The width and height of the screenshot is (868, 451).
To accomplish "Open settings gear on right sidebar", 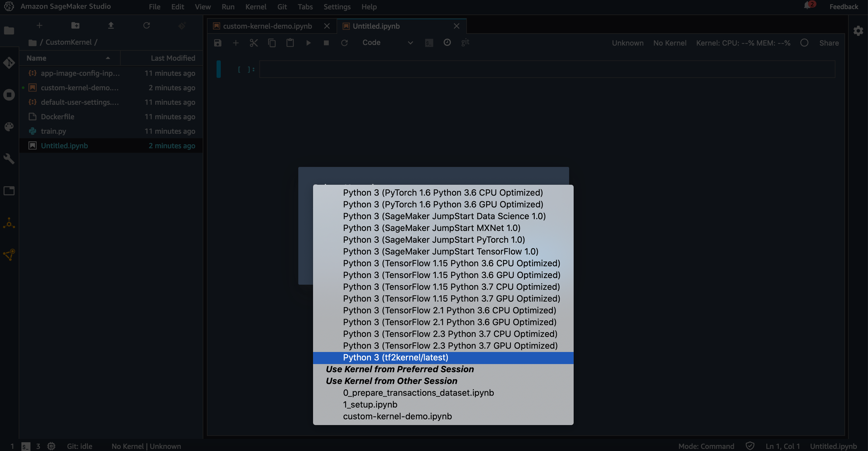I will (858, 31).
